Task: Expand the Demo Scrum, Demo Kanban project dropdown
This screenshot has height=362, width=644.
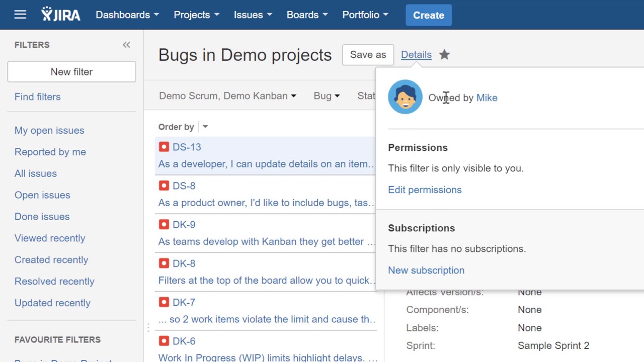Action: [227, 96]
